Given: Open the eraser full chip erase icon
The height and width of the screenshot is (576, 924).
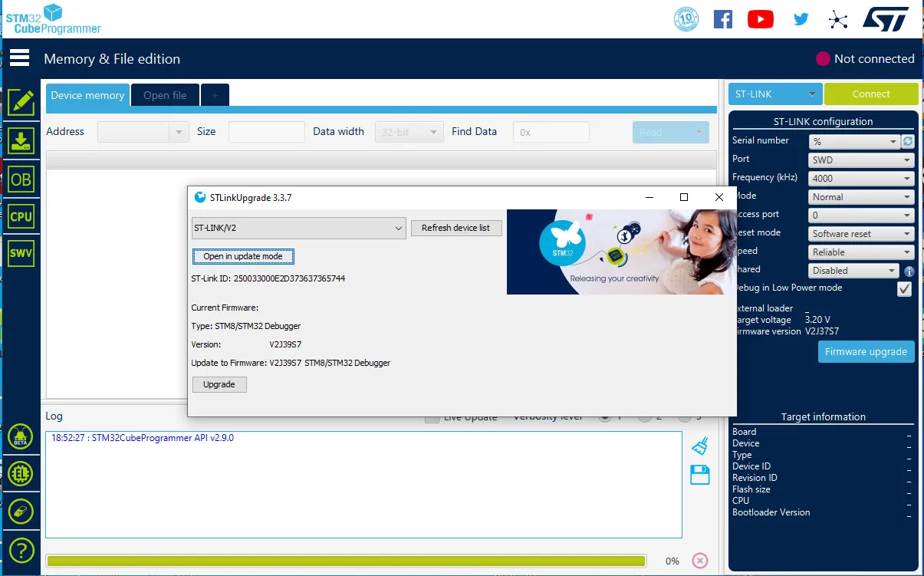Looking at the screenshot, I should click(21, 512).
